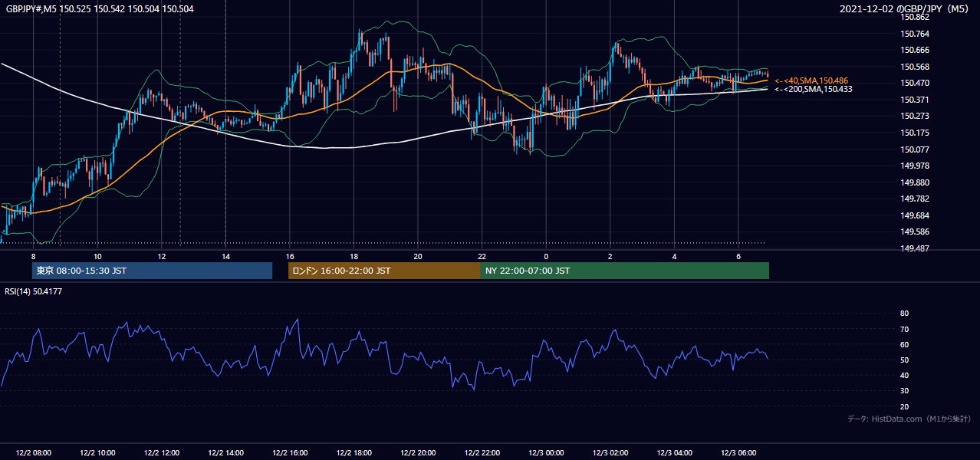Click bottom date label 12/2 22:00
This screenshot has width=980, height=460.
point(482,453)
